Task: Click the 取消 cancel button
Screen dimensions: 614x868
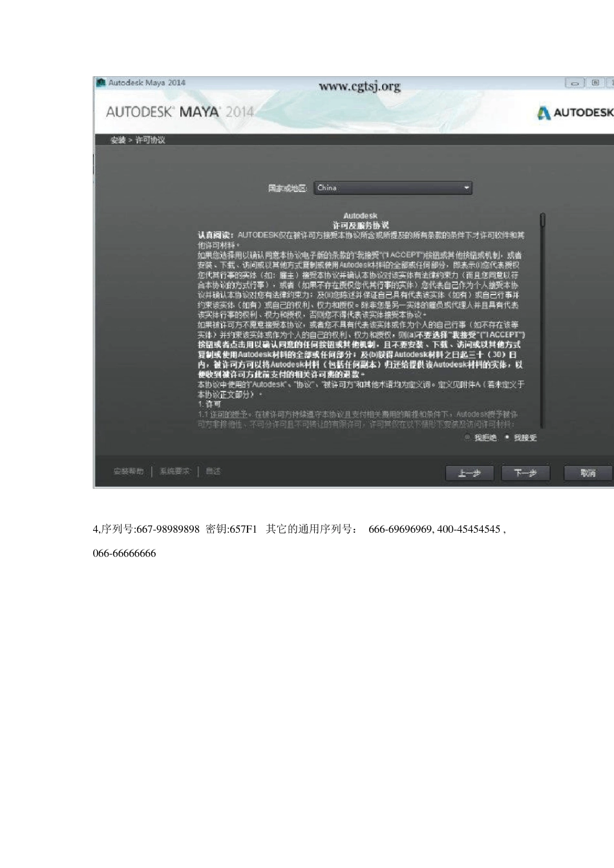Action: point(588,473)
